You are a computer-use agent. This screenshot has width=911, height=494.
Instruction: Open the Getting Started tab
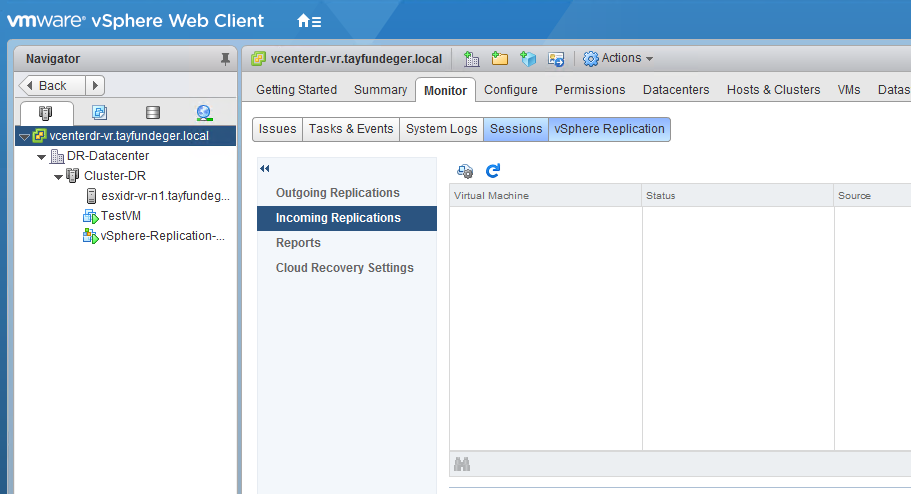tap(296, 90)
